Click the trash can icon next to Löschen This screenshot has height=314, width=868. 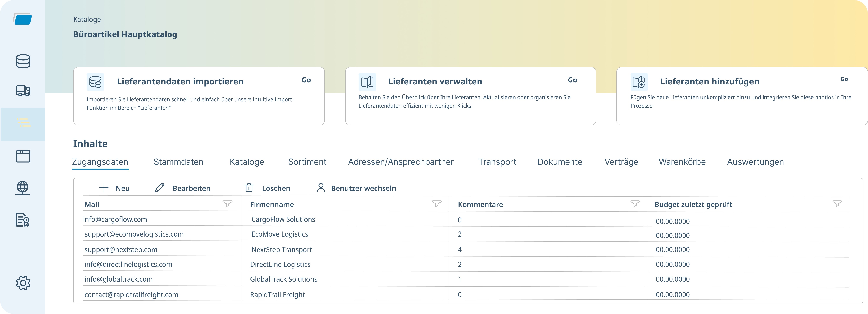click(249, 188)
